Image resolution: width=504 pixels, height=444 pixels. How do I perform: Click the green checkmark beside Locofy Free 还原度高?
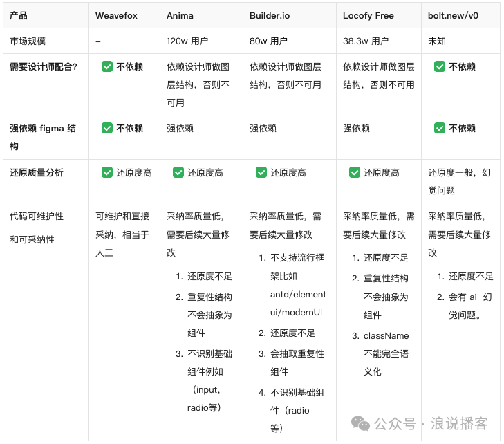355,172
